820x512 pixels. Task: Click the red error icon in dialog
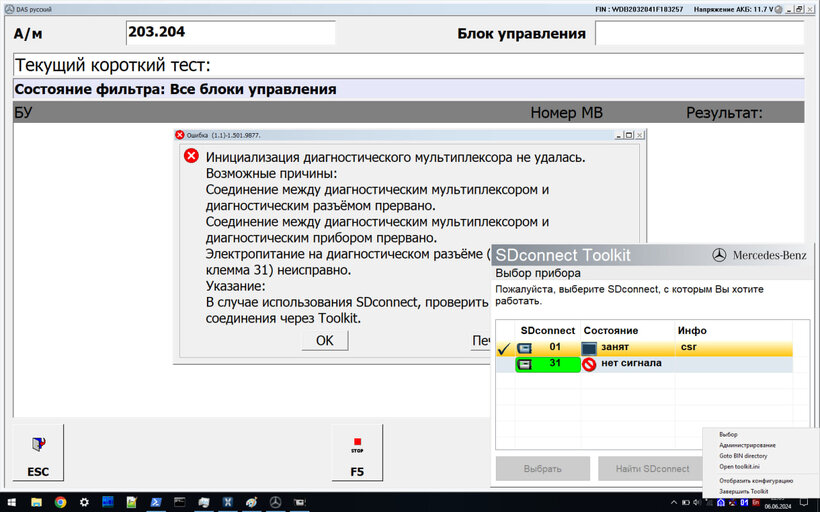pyautogui.click(x=191, y=156)
